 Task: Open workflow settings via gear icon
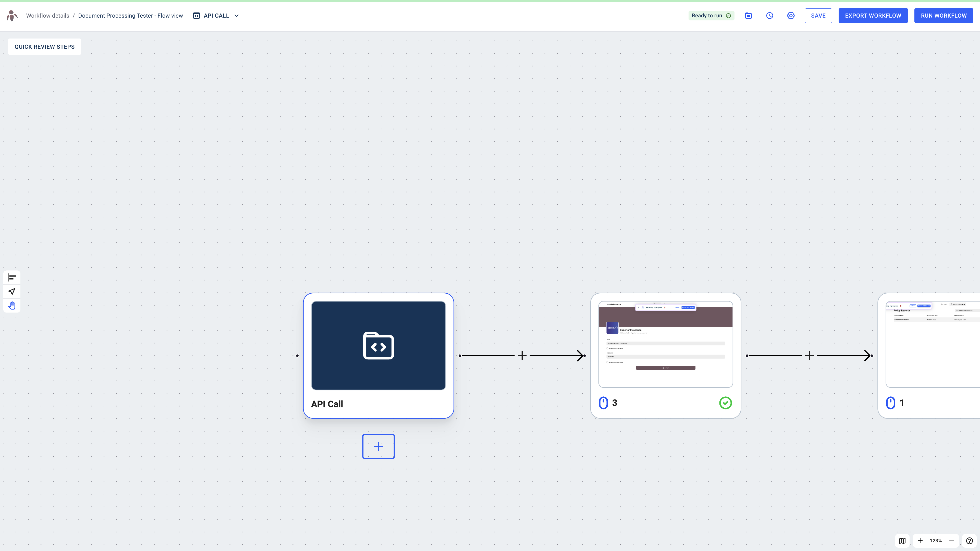pos(791,16)
